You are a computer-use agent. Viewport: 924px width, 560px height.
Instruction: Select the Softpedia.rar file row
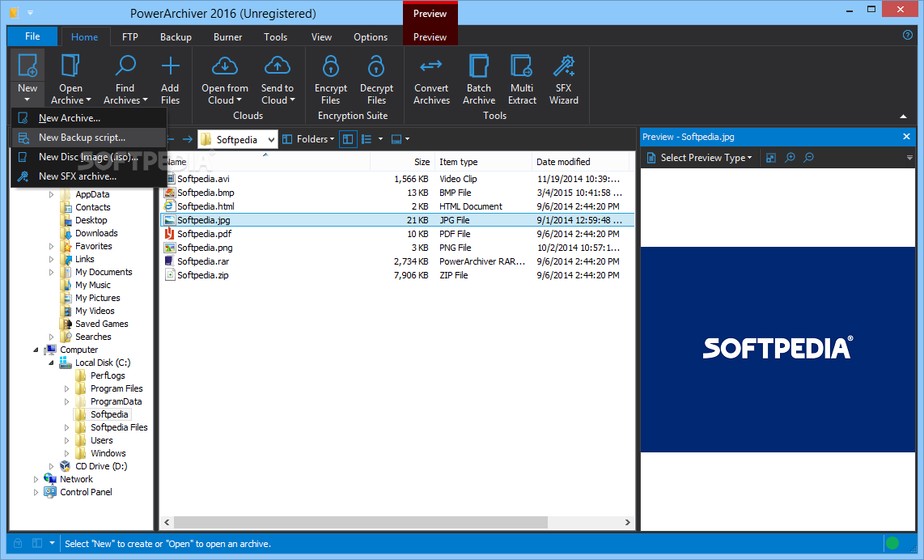(397, 261)
